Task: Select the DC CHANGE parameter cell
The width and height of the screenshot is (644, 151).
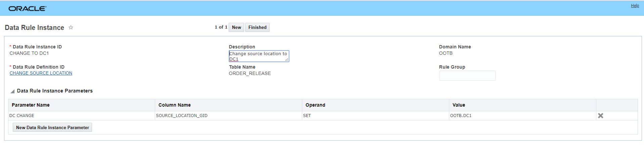Action: click(x=22, y=116)
